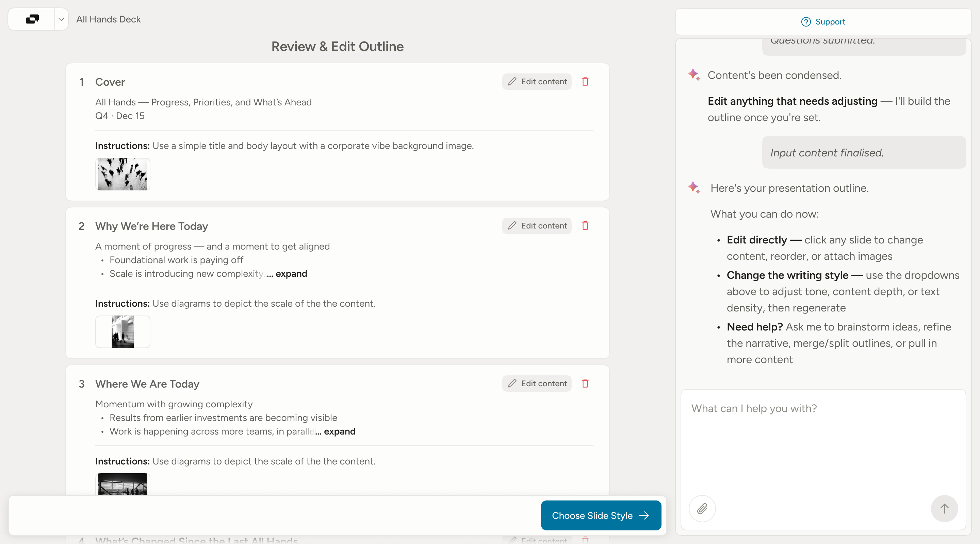Open the dropdown chevron beside the logo
Viewport: 980px width, 544px height.
[61, 19]
